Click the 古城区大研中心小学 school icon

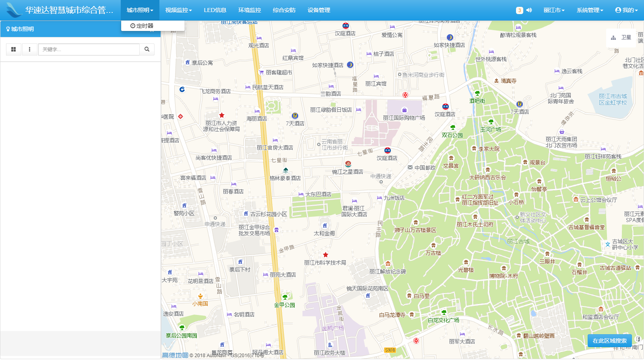pos(608,244)
